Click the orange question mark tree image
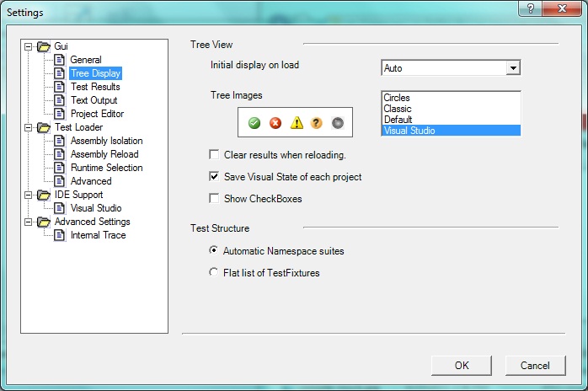The image size is (588, 391). coord(317,123)
